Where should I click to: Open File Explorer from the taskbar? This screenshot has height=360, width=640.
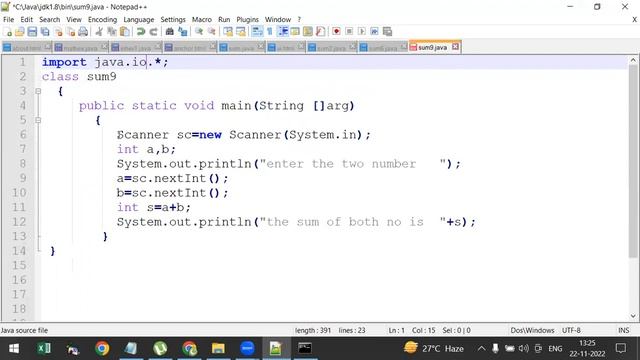[x=218, y=349]
